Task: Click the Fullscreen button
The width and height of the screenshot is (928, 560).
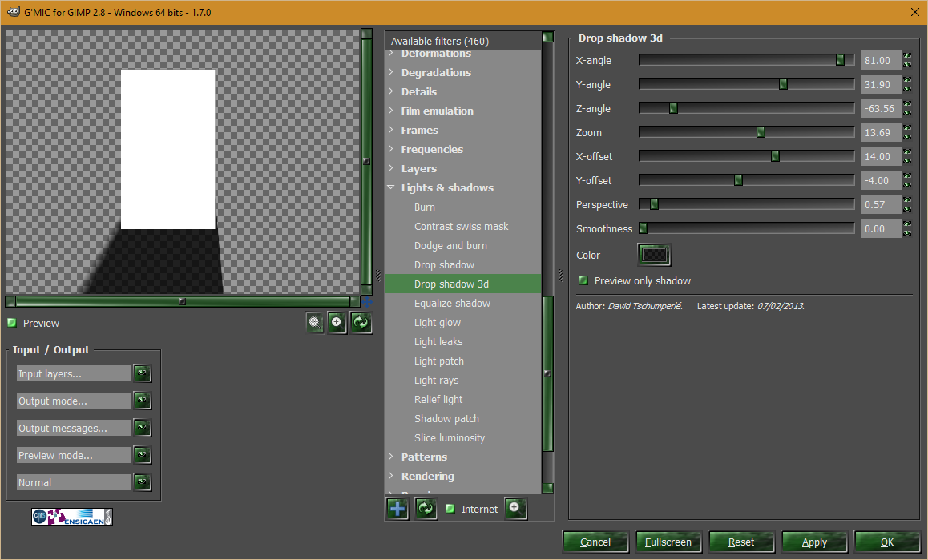Action: [x=668, y=542]
